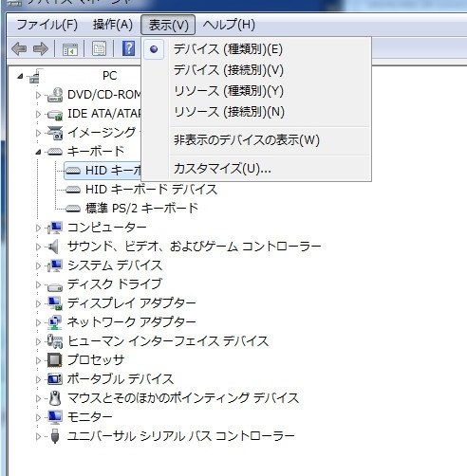Expand the イメージング デバイス node

point(38,133)
